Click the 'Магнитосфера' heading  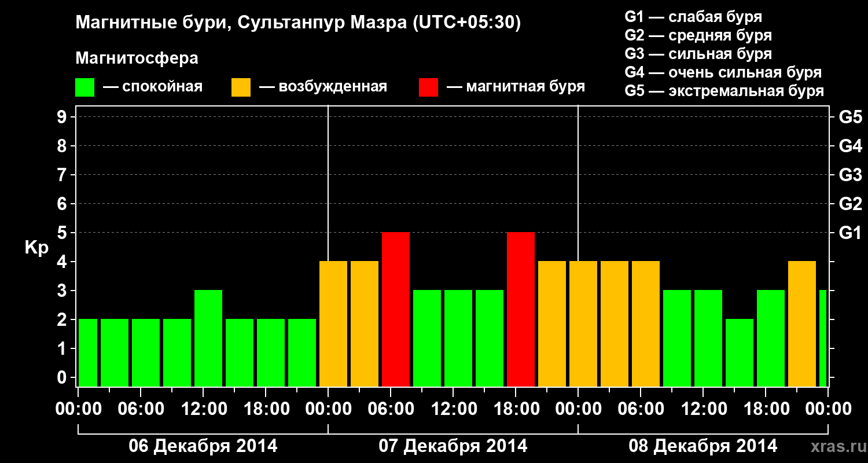click(x=137, y=58)
